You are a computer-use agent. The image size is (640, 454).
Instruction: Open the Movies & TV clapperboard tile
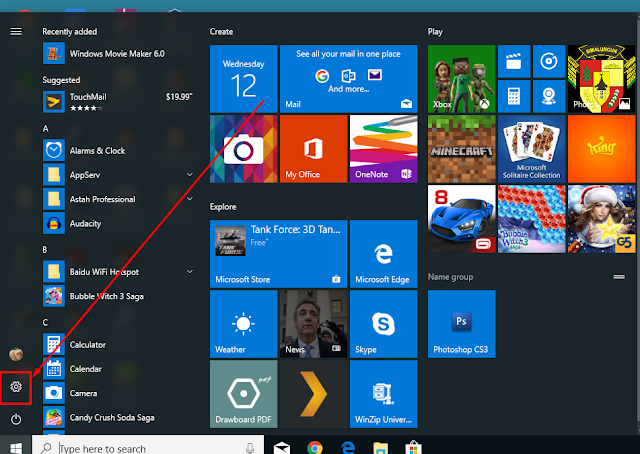[514, 62]
